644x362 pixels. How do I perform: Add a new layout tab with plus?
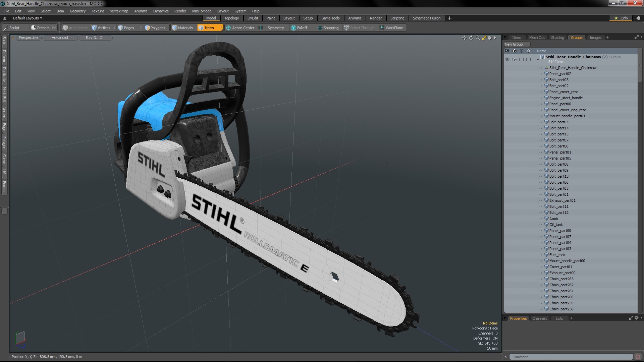coord(449,18)
